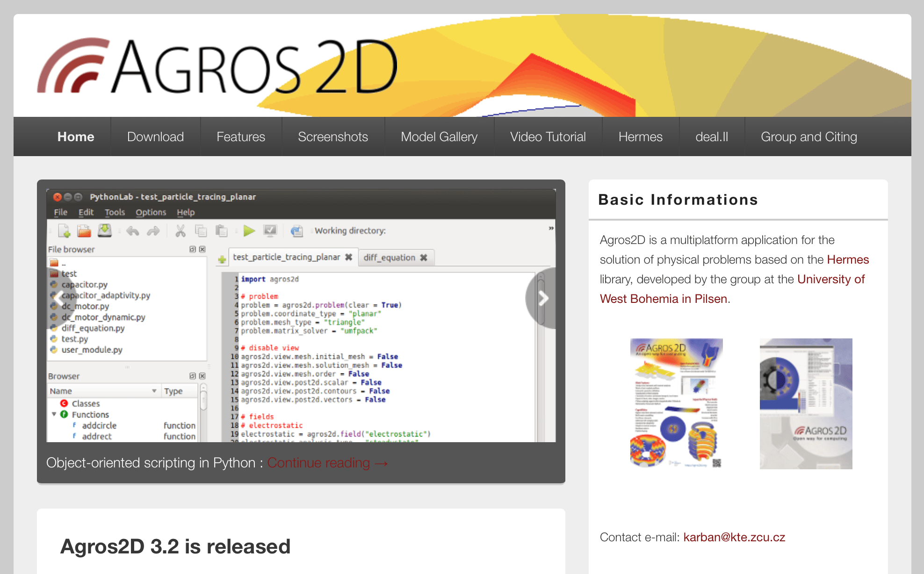The height and width of the screenshot is (574, 924).
Task: Follow the Continue reading link
Action: (x=327, y=463)
